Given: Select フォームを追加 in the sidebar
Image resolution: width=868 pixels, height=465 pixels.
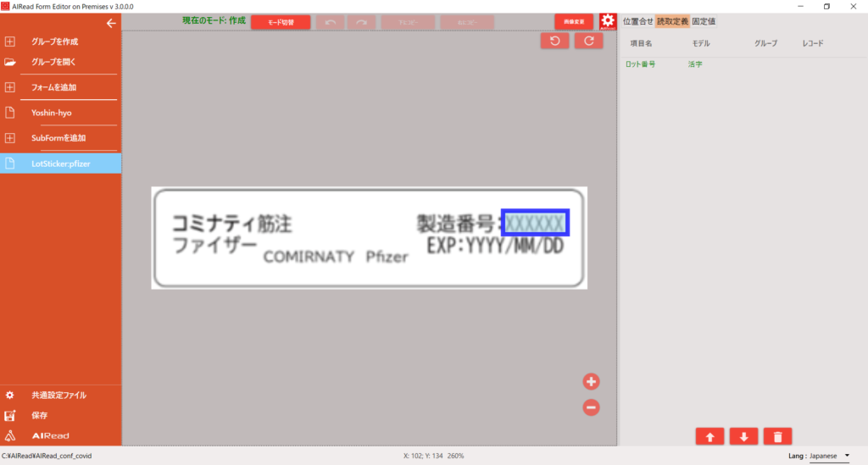Looking at the screenshot, I should pos(53,87).
